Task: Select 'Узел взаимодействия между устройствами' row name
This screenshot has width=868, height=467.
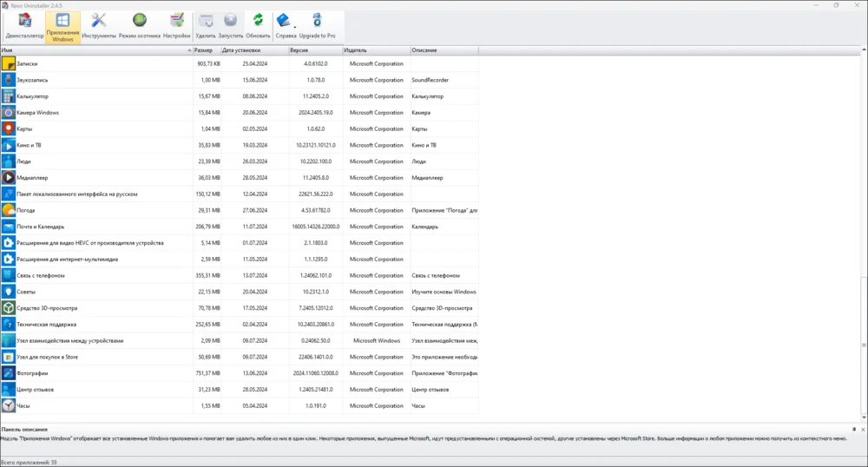Action: (x=69, y=341)
